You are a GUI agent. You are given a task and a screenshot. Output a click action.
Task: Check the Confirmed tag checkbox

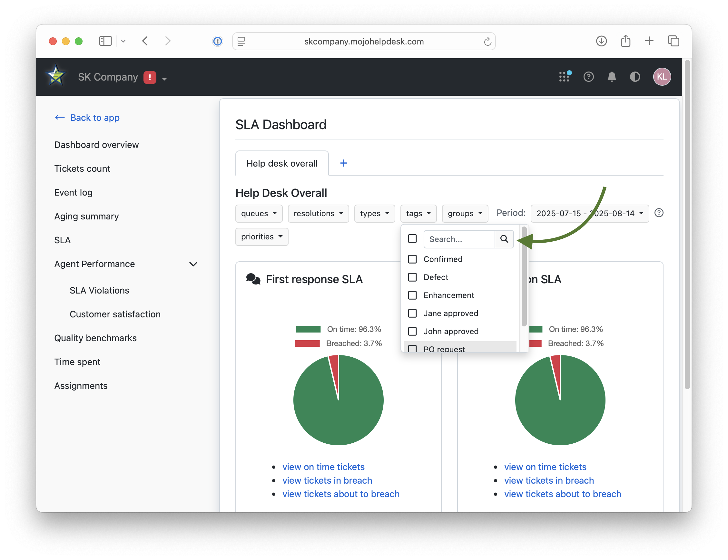point(412,259)
